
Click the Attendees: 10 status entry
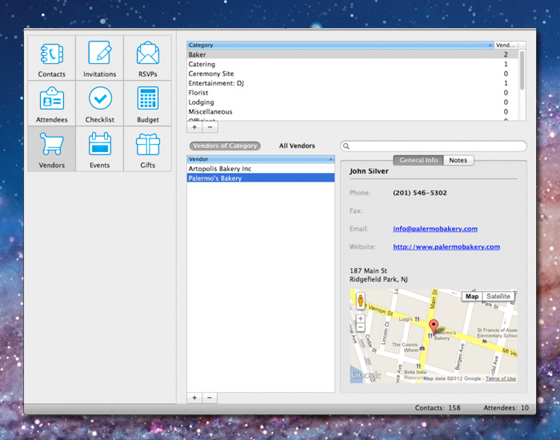[x=506, y=408]
